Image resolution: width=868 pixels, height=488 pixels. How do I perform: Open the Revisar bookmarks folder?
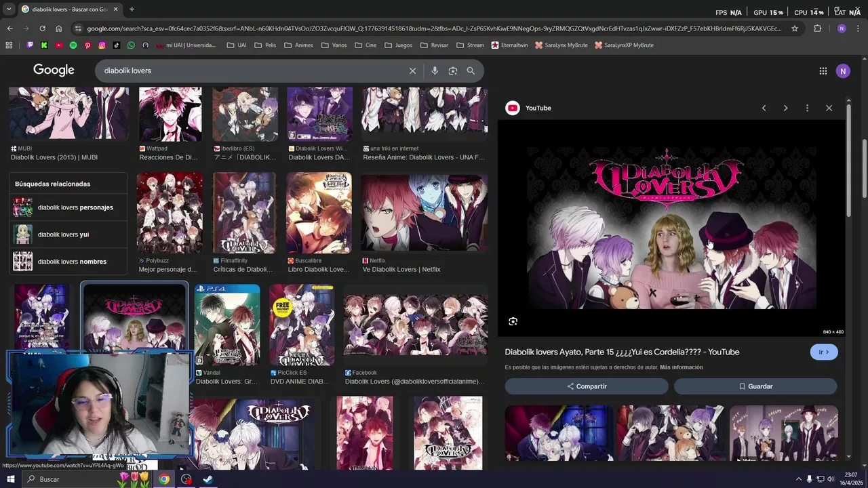pos(434,45)
